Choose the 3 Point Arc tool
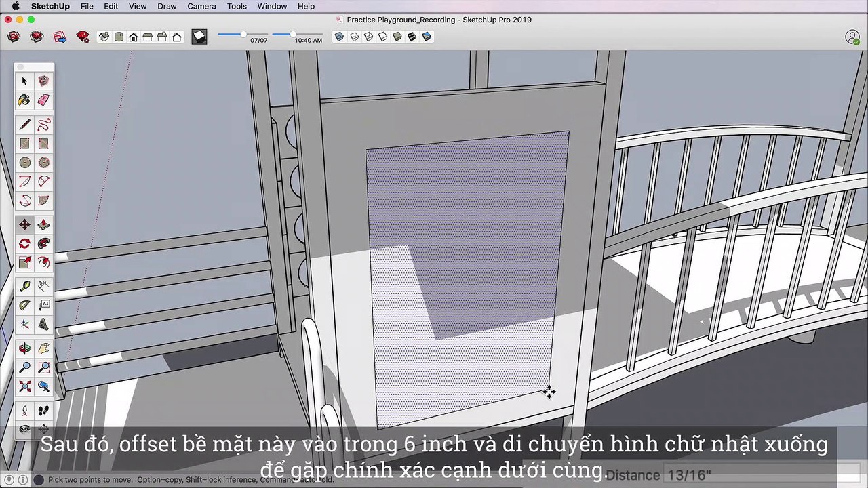868x488 pixels. [25, 201]
